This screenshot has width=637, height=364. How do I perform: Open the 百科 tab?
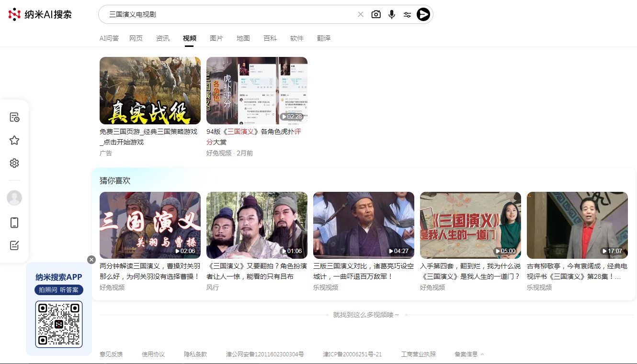pos(270,38)
